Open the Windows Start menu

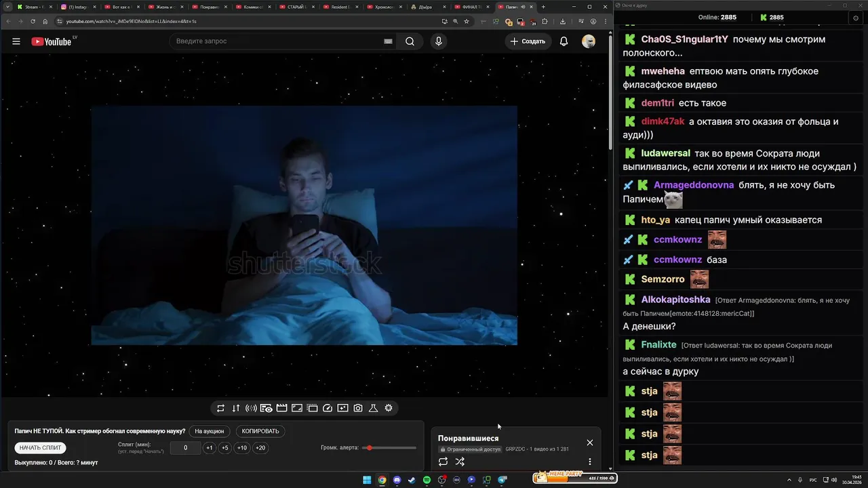click(x=367, y=480)
